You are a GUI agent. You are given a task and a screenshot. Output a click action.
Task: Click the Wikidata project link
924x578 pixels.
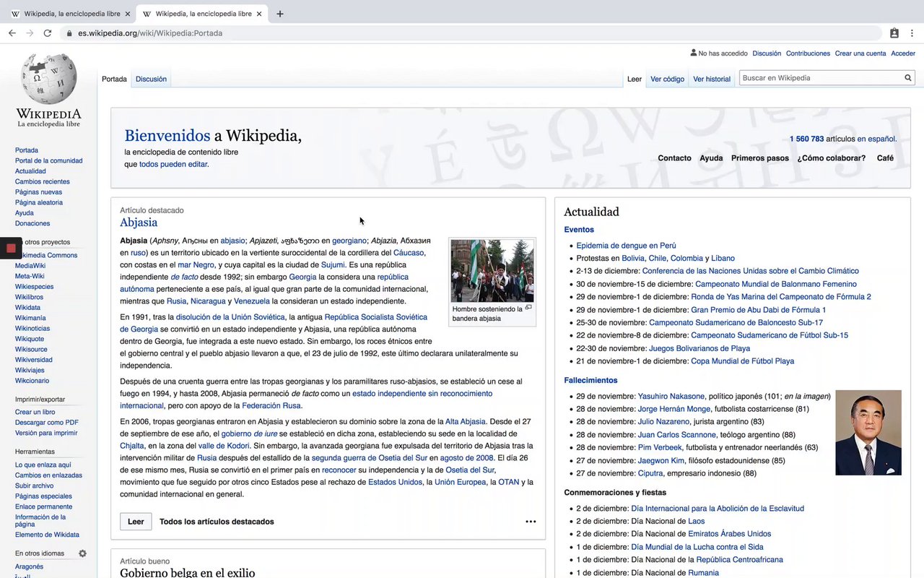tap(28, 307)
